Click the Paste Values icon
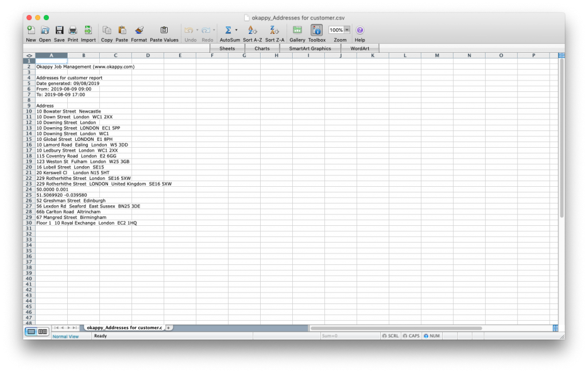588x373 pixels. pos(164,30)
